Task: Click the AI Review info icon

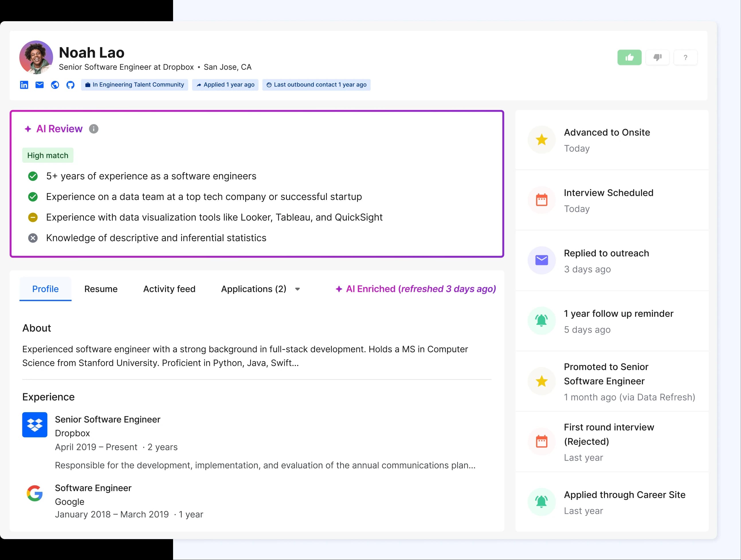Action: [x=93, y=129]
